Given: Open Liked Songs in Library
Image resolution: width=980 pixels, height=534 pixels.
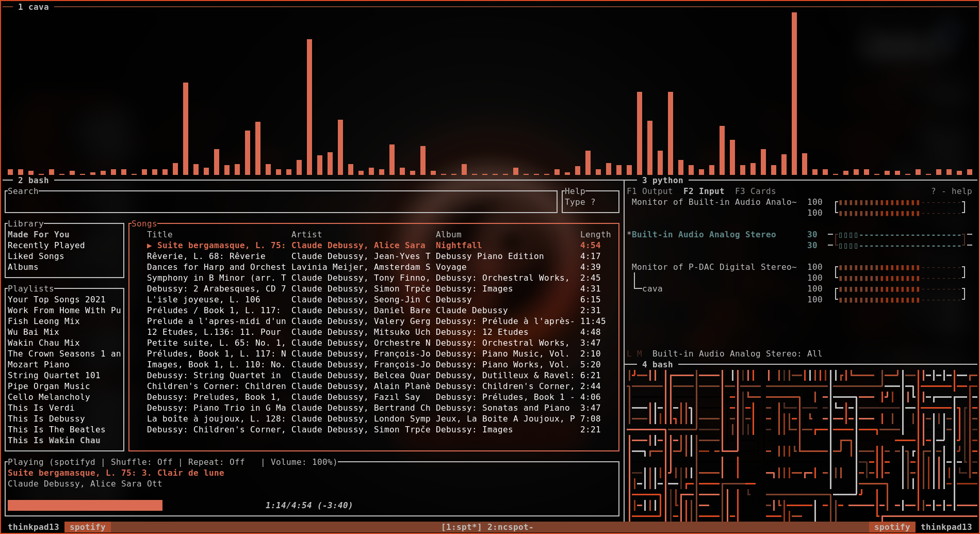Looking at the screenshot, I should tap(36, 256).
